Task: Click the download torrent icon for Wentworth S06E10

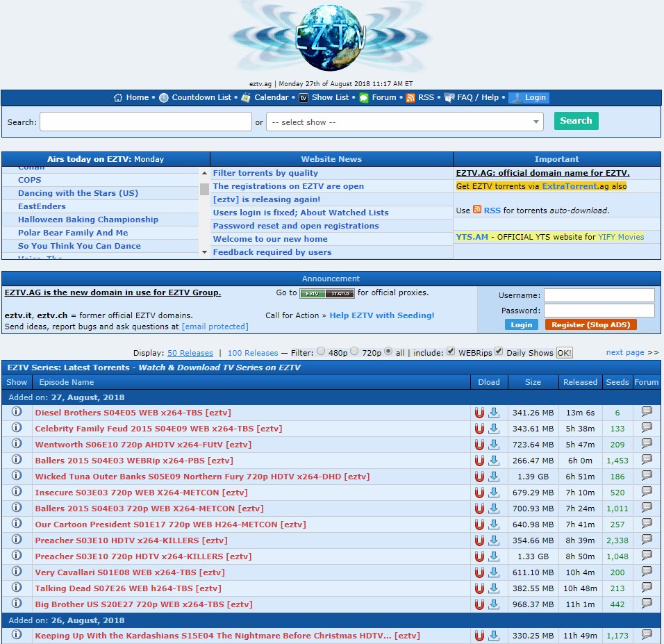Action: pos(494,445)
